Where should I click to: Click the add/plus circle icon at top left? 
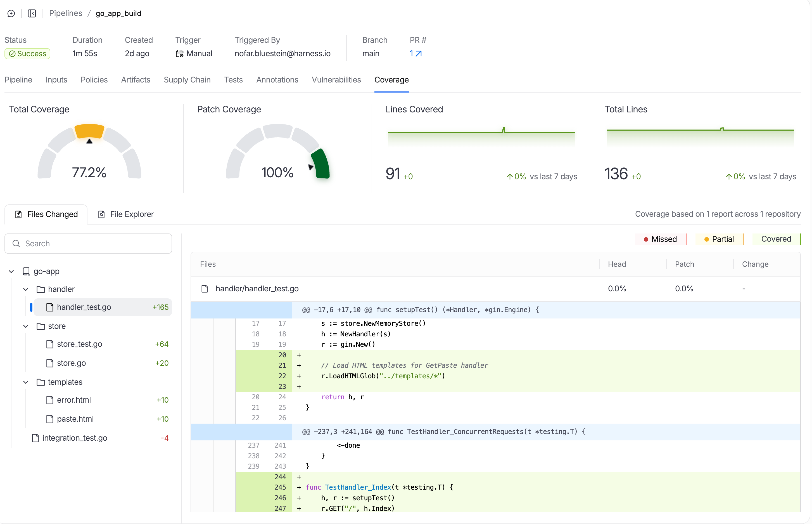(x=11, y=13)
